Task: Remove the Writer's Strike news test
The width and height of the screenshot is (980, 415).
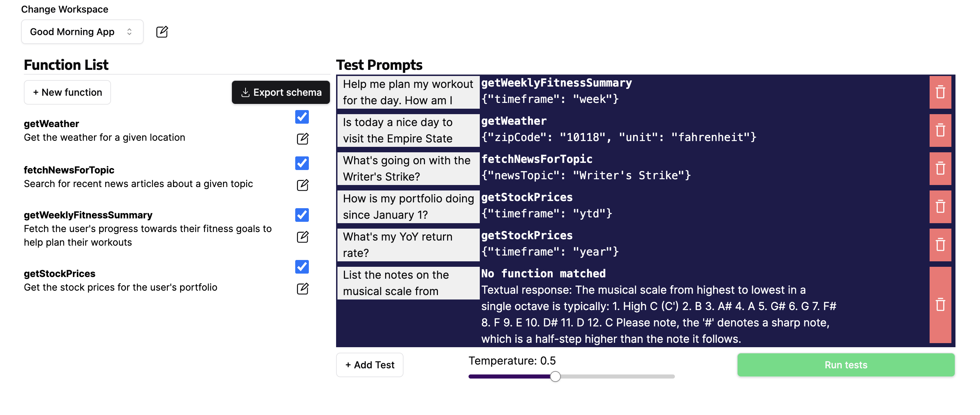Action: 940,168
